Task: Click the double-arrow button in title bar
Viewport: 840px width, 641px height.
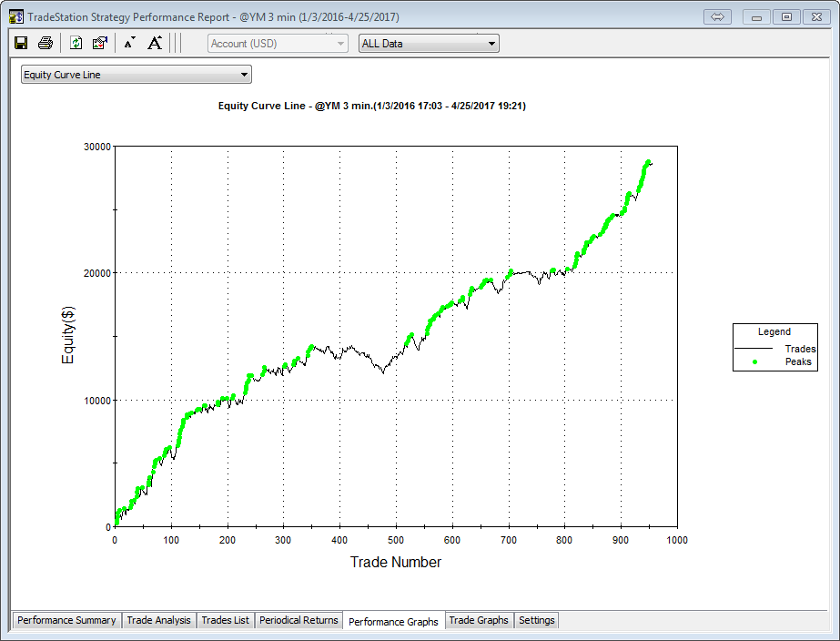Action: (x=717, y=16)
